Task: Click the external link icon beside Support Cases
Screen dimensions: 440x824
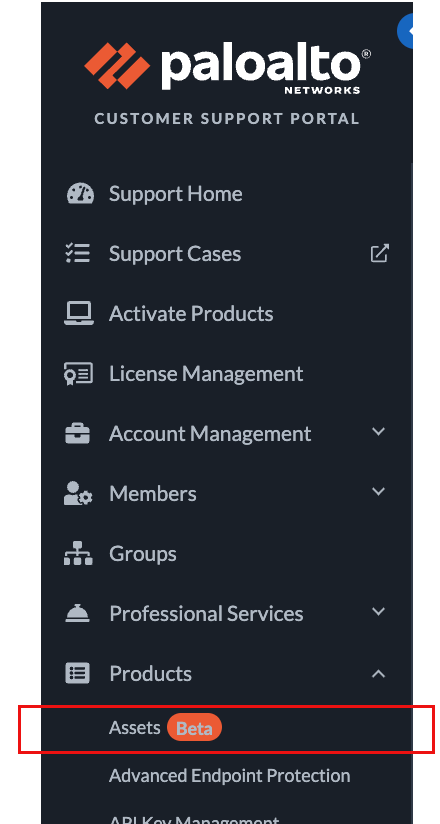Action: (x=380, y=253)
